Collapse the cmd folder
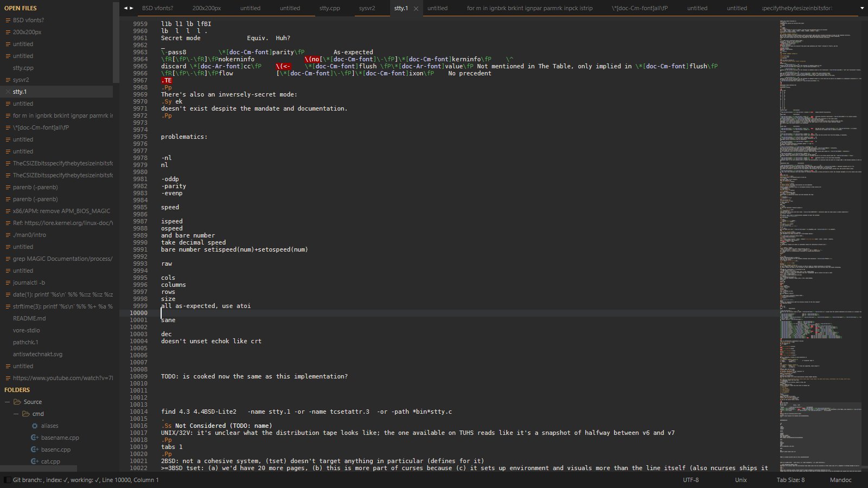The height and width of the screenshot is (488, 868). pyautogui.click(x=17, y=414)
